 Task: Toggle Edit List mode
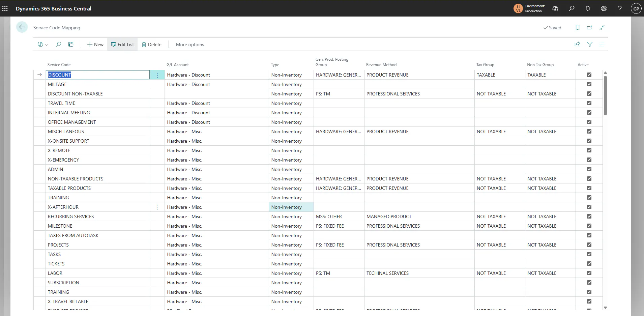(122, 45)
